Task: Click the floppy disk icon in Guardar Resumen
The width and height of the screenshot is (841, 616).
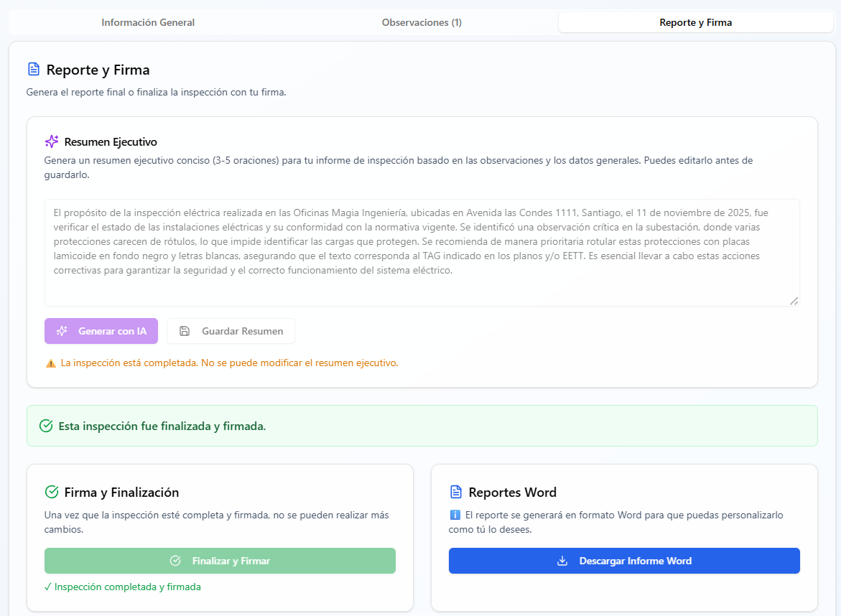Action: pyautogui.click(x=185, y=331)
